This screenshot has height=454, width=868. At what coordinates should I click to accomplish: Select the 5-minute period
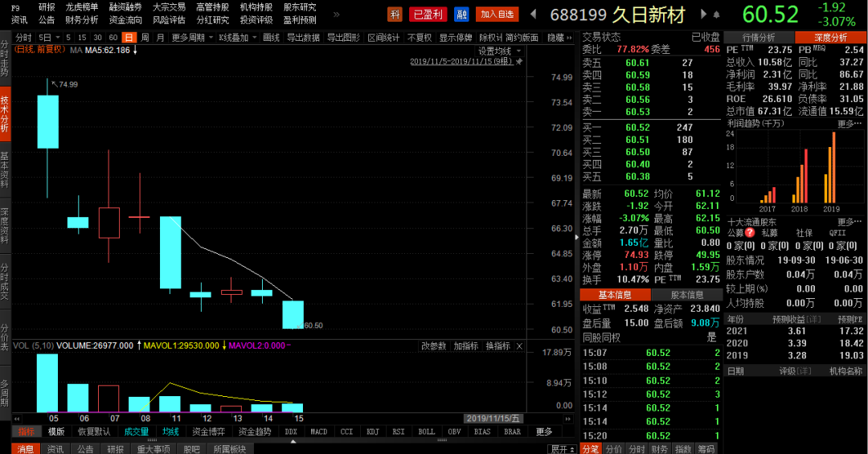(68, 38)
